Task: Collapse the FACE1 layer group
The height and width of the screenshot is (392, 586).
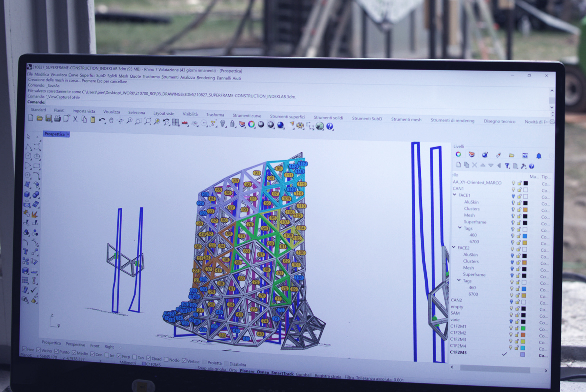Action: click(x=455, y=195)
